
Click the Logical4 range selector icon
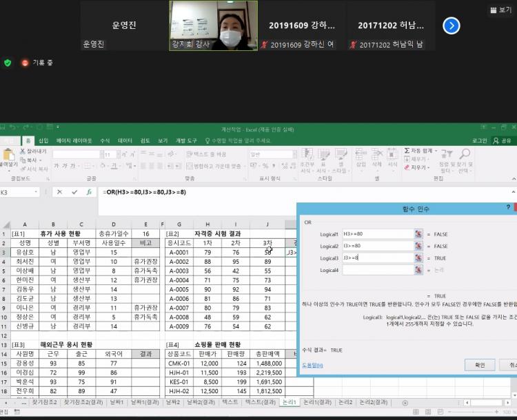[418, 270]
